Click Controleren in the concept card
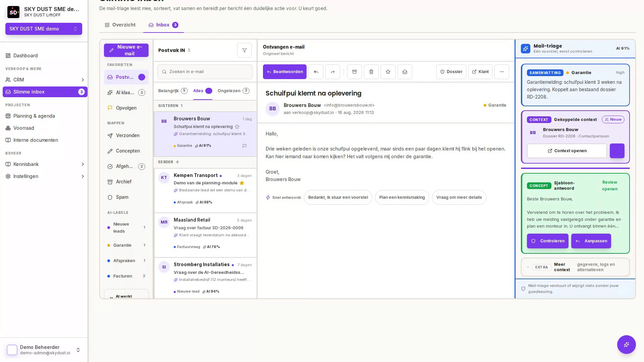This screenshot has height=362, width=644. pos(547,241)
